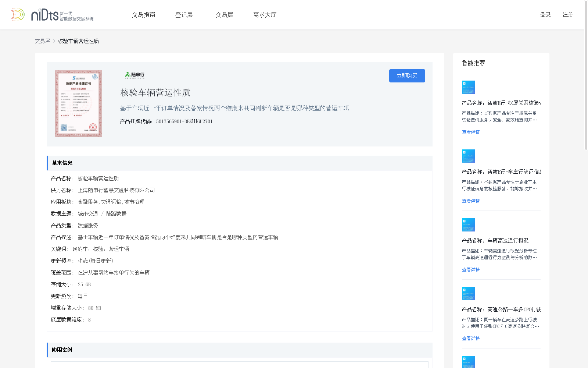This screenshot has width=588, height=368.
Task: Select the product code 5017565901-DBKIIIGU2701
Action: coord(184,121)
